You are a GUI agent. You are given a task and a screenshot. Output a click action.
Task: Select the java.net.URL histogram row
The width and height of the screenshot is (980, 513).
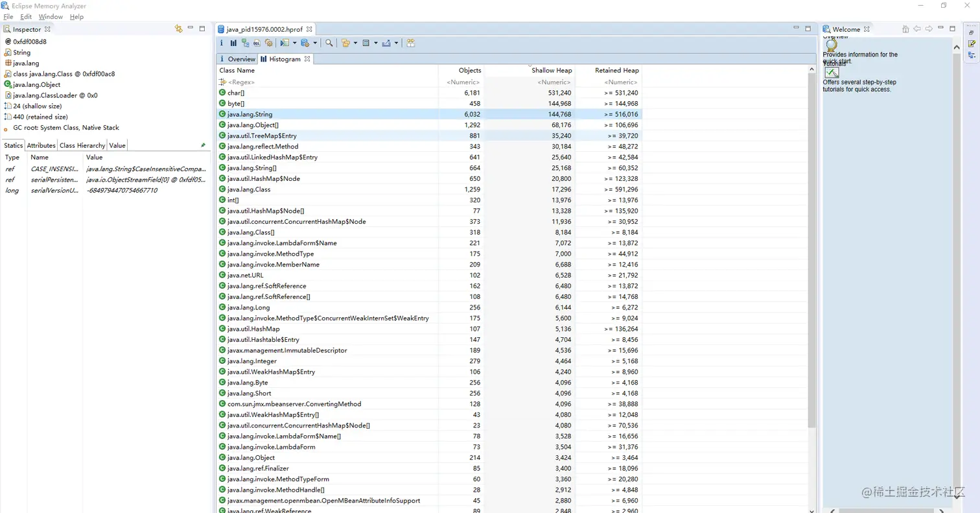[429, 275]
